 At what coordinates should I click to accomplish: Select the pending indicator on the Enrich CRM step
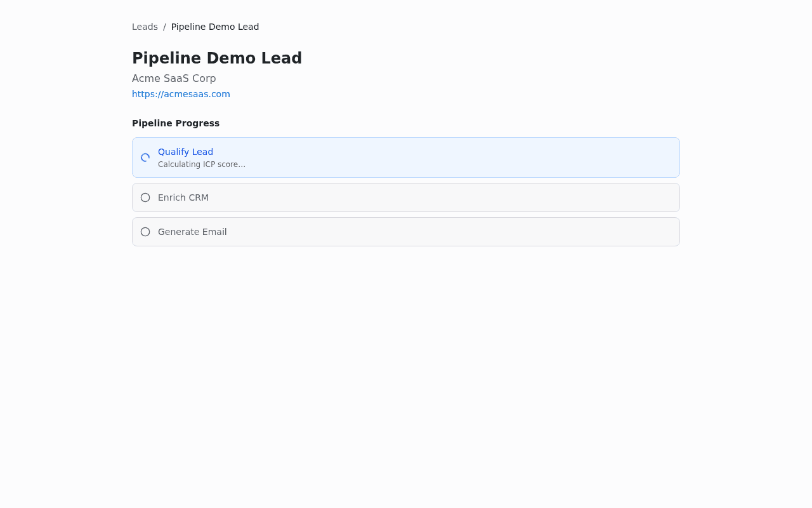(145, 197)
